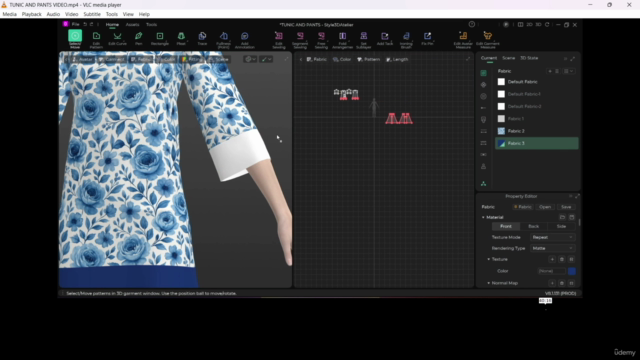
Task: Open the display options dropdown in 3D window
Action: 250,59
